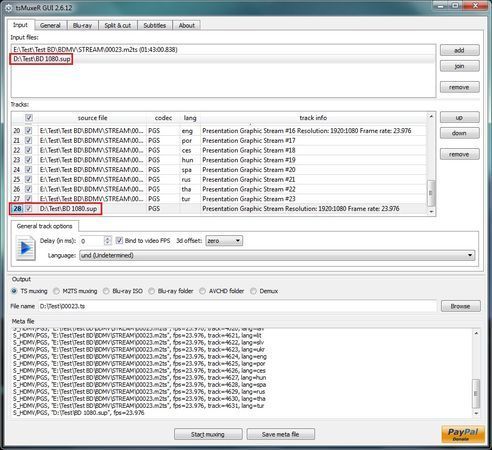Toggle the select-all tracks header checkbox
The height and width of the screenshot is (450, 492).
click(x=29, y=118)
